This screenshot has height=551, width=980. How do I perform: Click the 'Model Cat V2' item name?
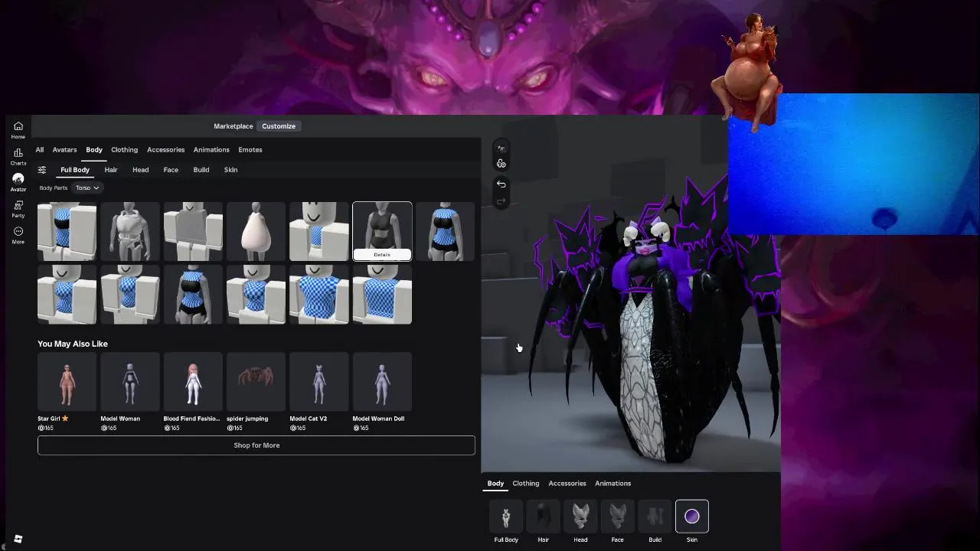tap(309, 419)
